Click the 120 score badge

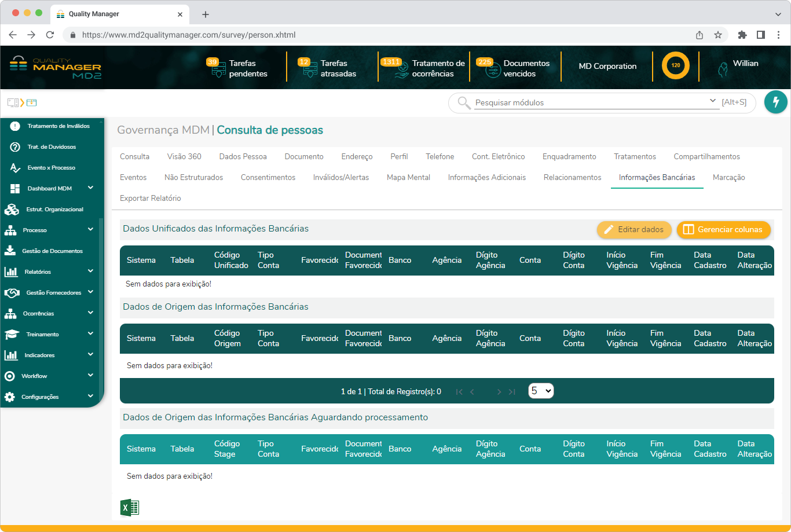[x=675, y=65]
